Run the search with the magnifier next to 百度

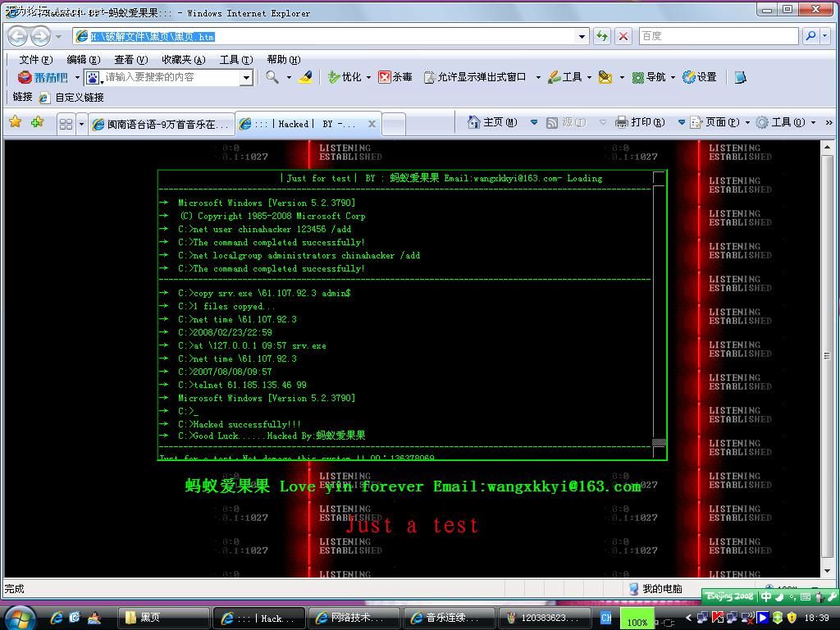point(811,36)
